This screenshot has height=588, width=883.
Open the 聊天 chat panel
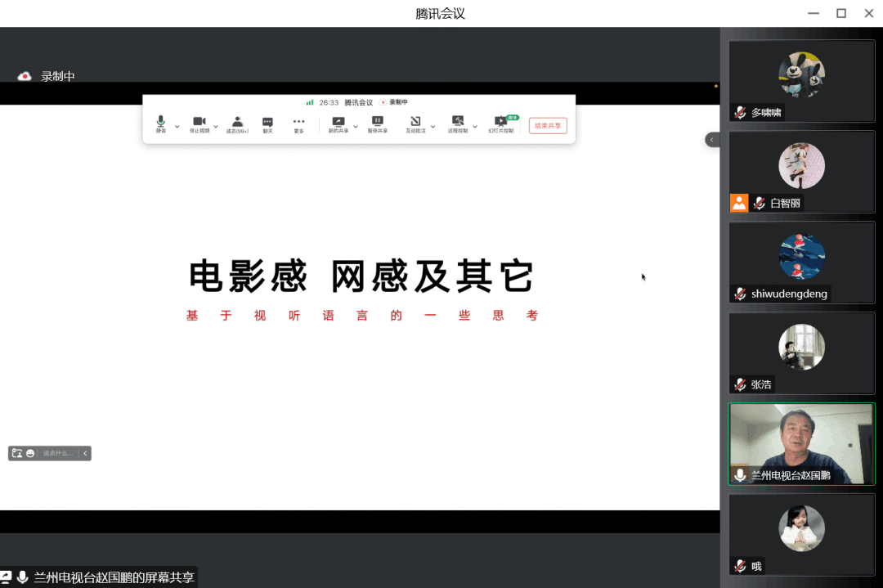(x=268, y=120)
